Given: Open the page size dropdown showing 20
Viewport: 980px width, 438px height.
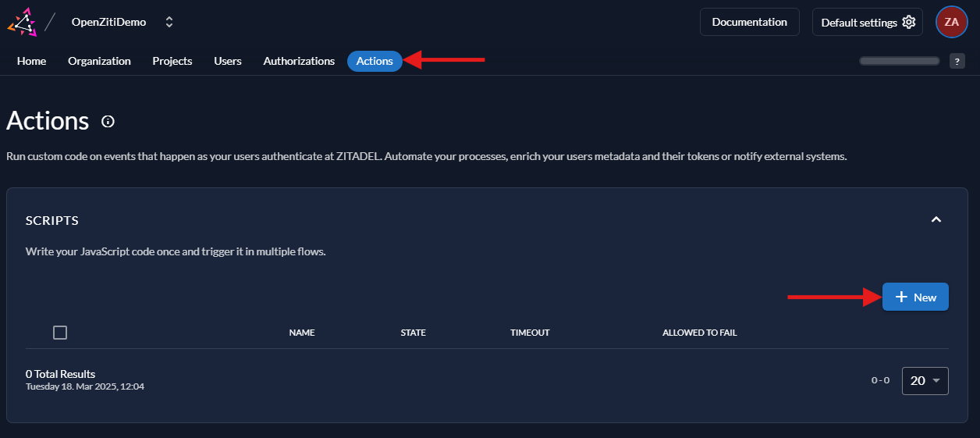Looking at the screenshot, I should 925,380.
